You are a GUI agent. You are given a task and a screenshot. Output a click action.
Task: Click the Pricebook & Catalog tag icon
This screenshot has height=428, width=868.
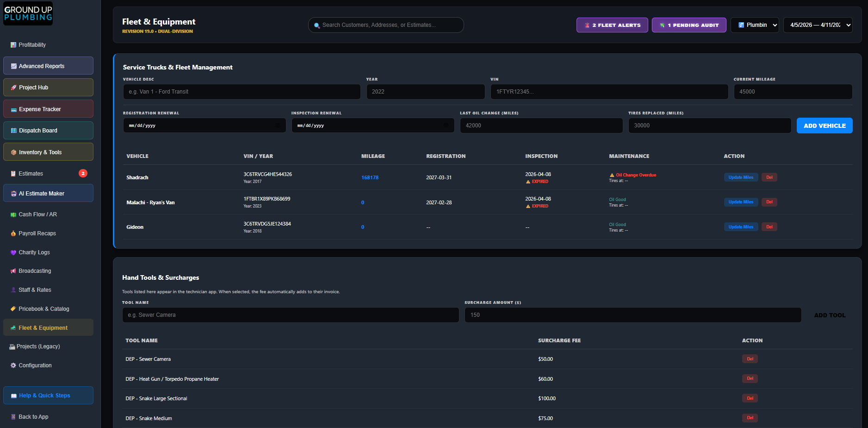click(x=13, y=309)
